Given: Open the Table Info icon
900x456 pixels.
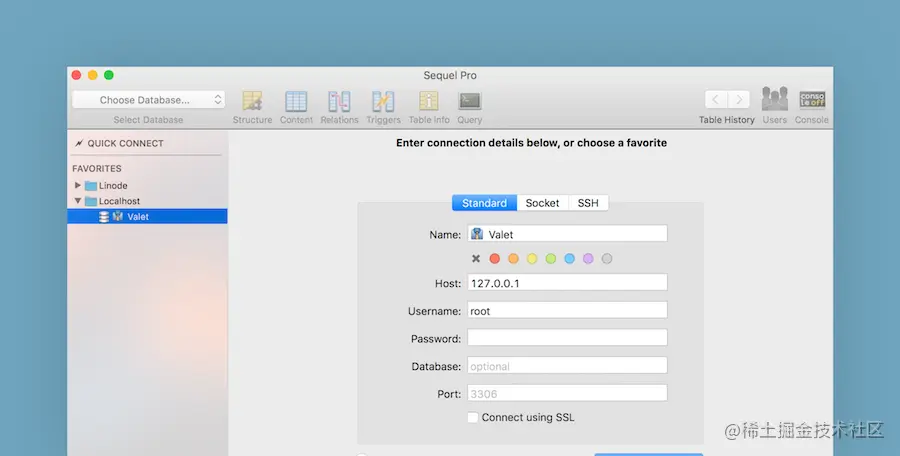Looking at the screenshot, I should (x=429, y=101).
